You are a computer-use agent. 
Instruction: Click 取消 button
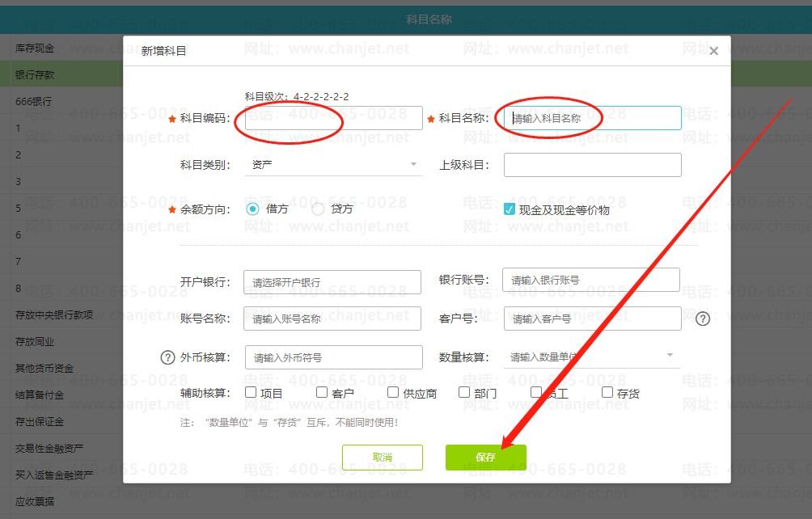coord(383,458)
